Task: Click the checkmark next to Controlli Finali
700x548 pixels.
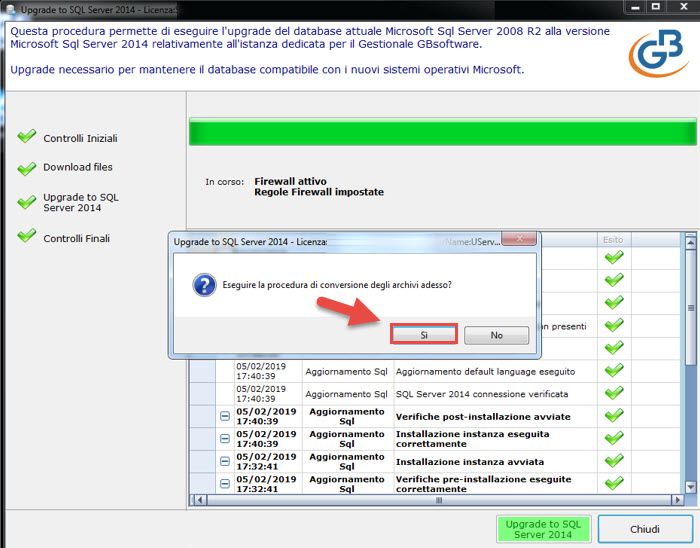Action: pos(27,235)
